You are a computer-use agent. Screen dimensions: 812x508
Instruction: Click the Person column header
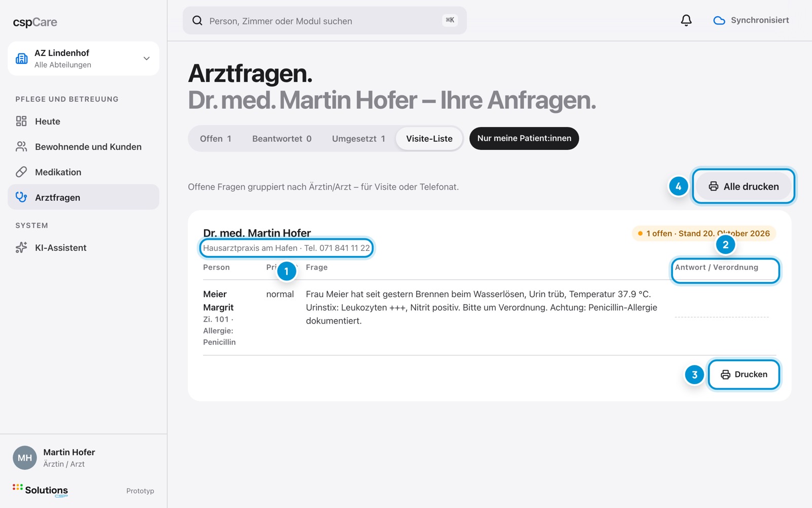[x=216, y=267]
